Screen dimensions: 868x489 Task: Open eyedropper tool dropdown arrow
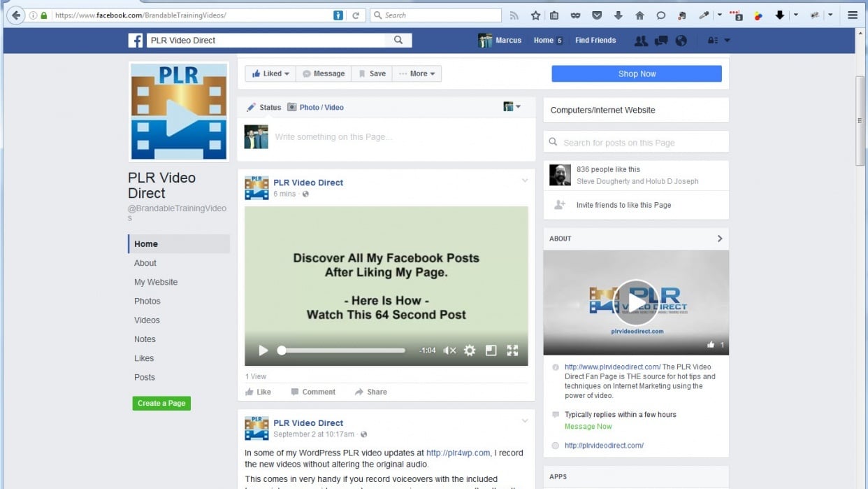(x=719, y=15)
